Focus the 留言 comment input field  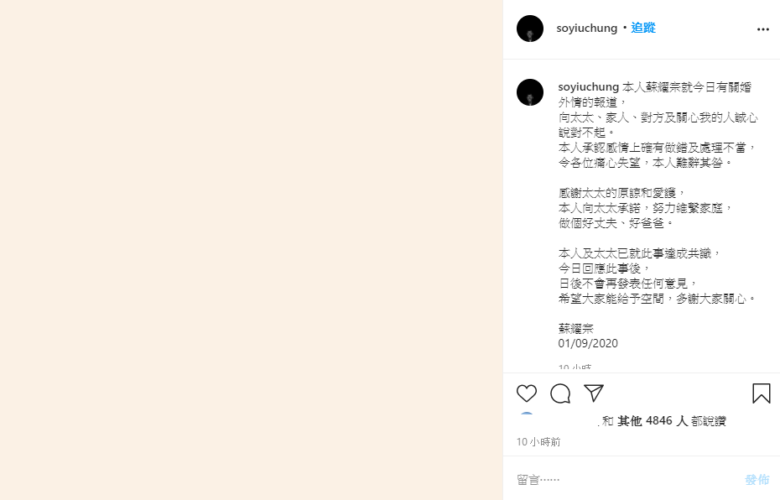(627, 480)
